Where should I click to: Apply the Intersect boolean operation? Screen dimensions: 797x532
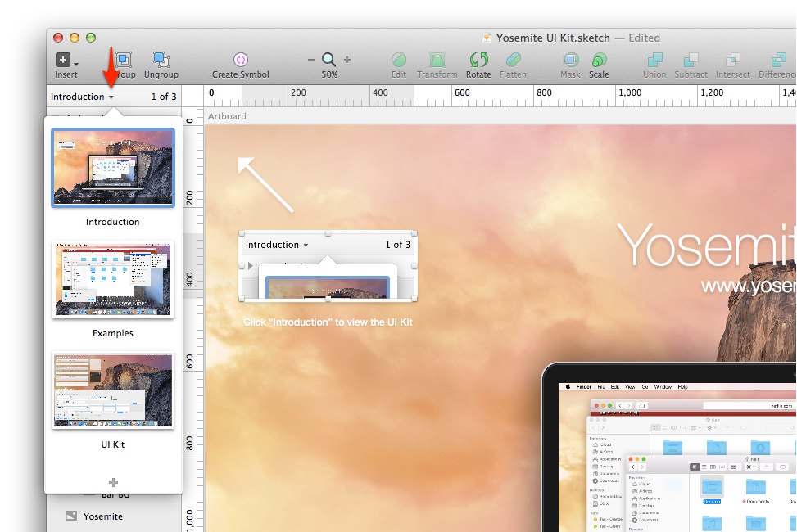click(x=732, y=60)
